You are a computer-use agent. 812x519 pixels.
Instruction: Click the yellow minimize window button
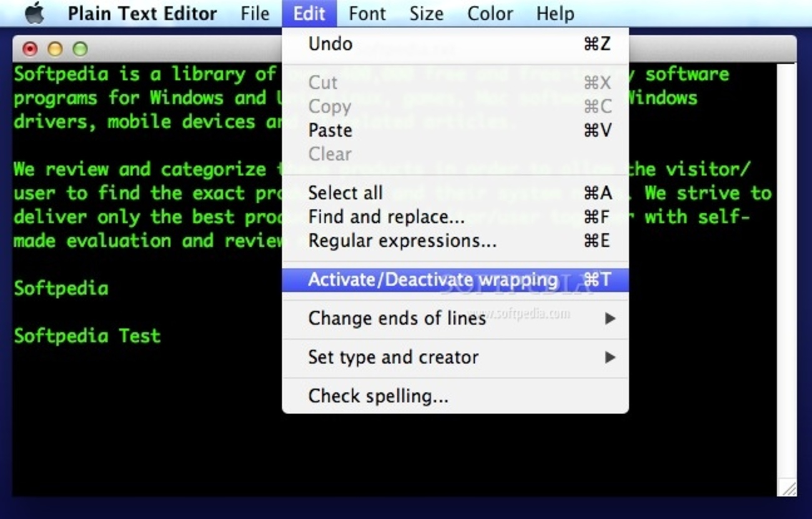click(55, 49)
